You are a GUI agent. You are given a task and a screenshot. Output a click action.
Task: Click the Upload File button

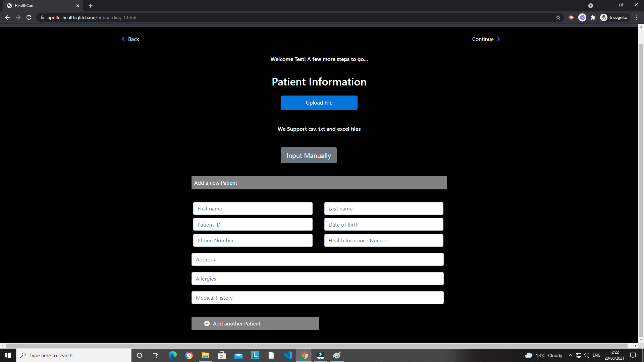point(319,103)
